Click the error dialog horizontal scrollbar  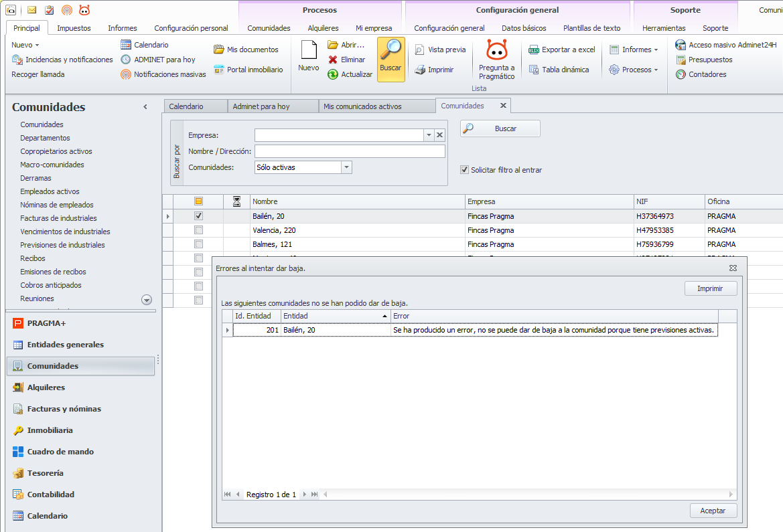529,495
